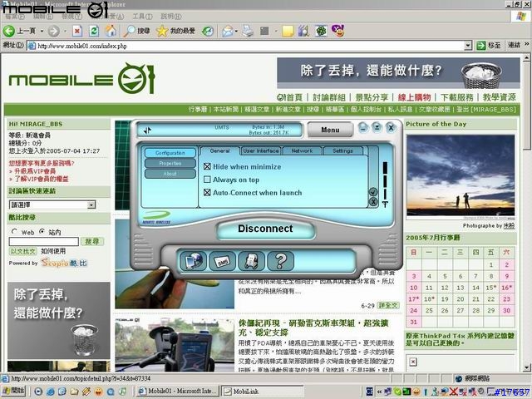Image resolution: width=532 pixels, height=399 pixels.
Task: Expand the 請選擇 forum quick link dropdown
Action: 91,204
